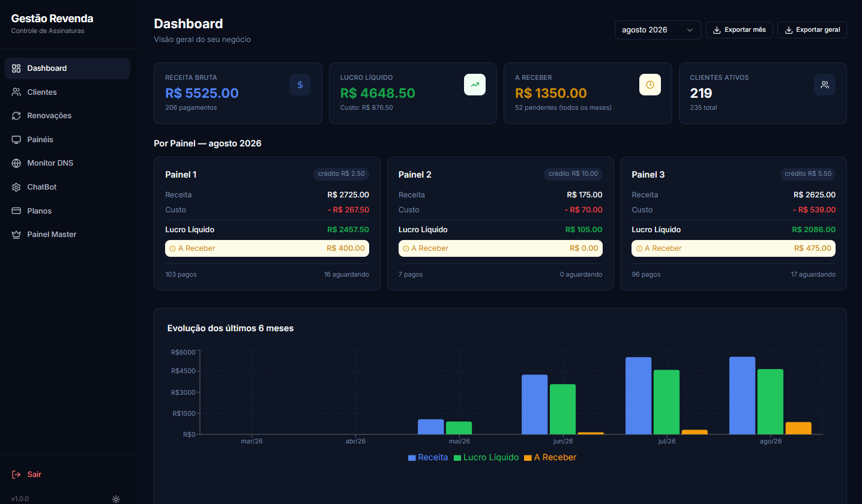This screenshot has width=862, height=504.
Task: Open the Painéis sidebar item
Action: [67, 139]
